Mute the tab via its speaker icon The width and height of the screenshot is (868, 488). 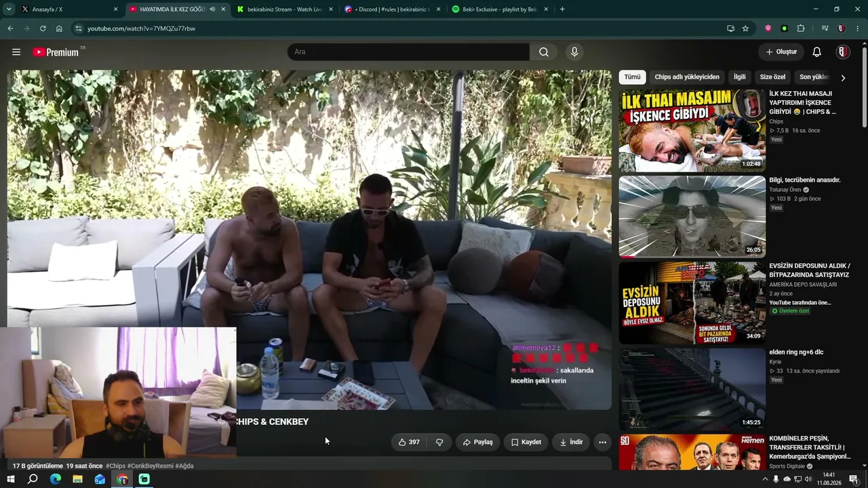[x=212, y=9]
